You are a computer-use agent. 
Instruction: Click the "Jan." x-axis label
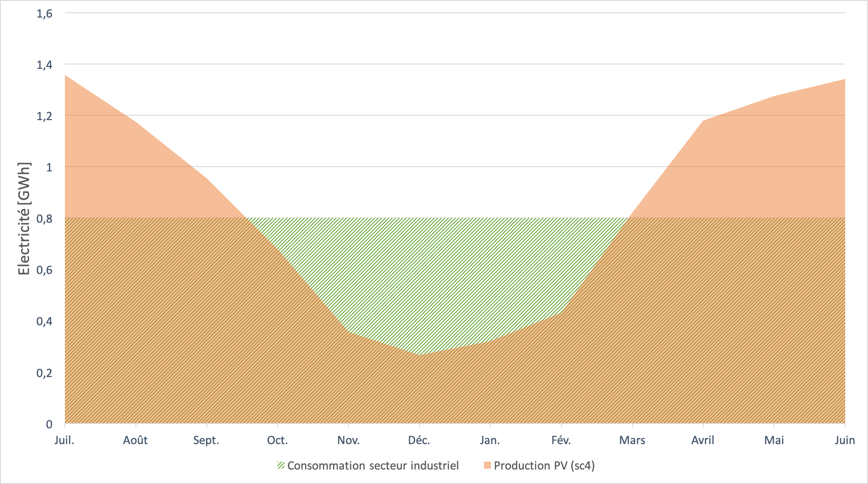(x=490, y=440)
